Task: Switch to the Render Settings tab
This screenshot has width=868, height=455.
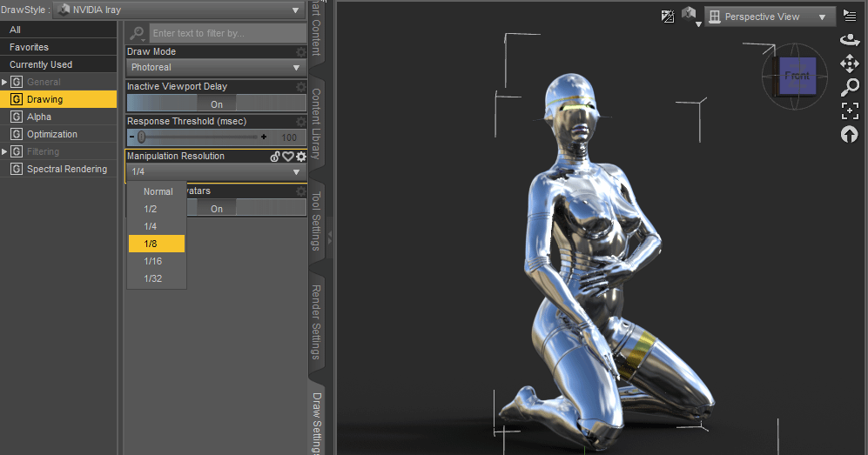Action: coord(316,322)
